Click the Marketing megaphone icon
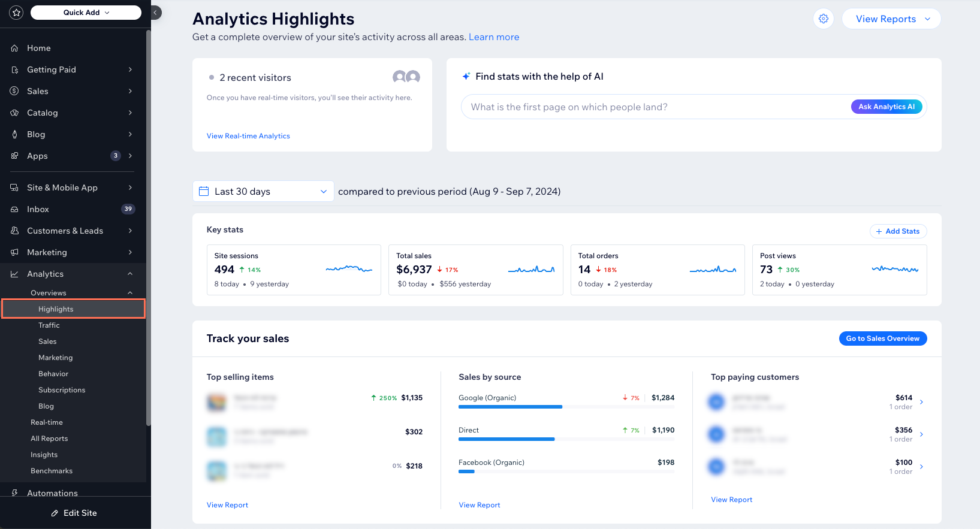Image resolution: width=980 pixels, height=529 pixels. pos(14,252)
